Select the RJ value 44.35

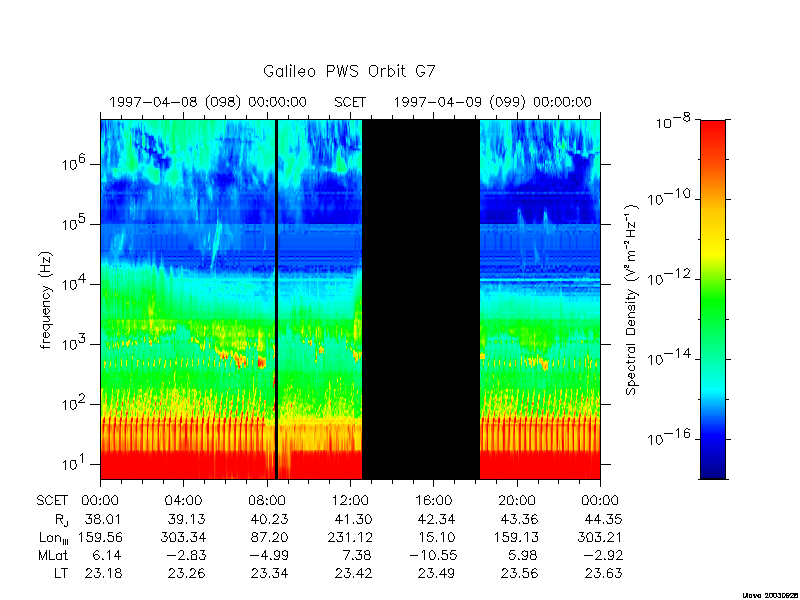(604, 519)
